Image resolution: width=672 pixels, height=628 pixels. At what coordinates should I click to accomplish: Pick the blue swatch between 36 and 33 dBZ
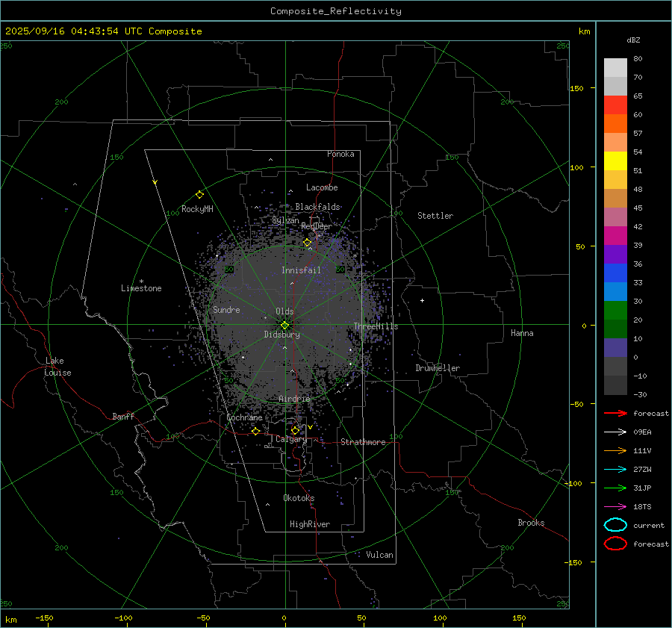(615, 273)
